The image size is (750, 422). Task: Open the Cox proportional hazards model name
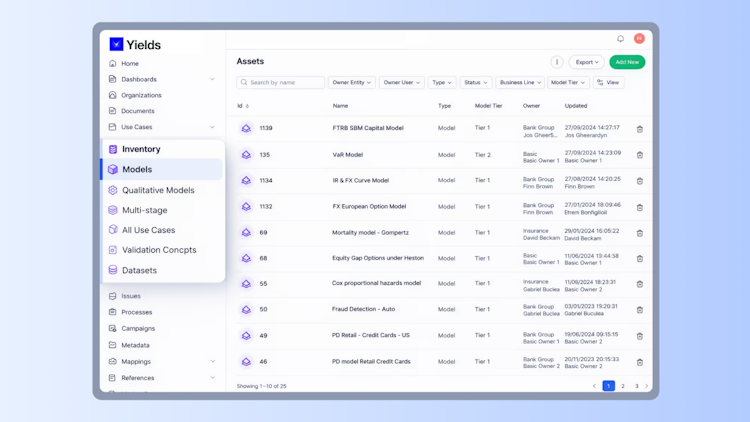(x=376, y=283)
